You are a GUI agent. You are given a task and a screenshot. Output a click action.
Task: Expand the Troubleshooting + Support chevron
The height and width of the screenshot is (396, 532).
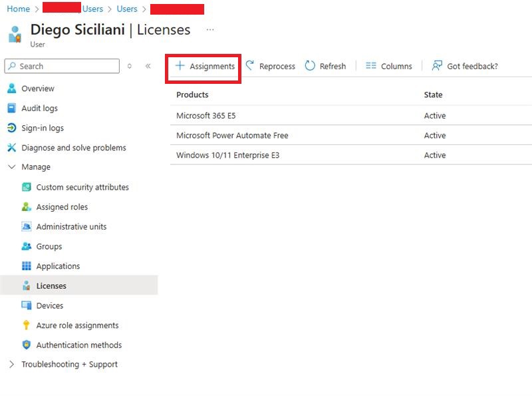coord(12,364)
